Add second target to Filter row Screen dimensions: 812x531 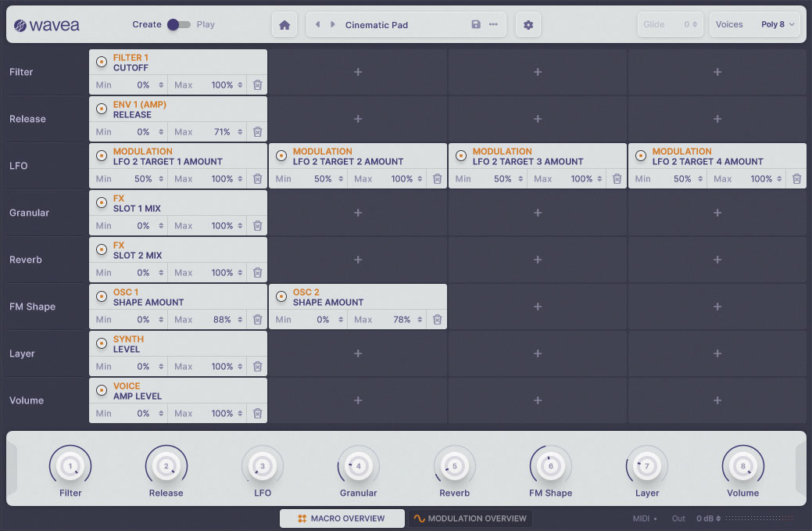(x=358, y=72)
